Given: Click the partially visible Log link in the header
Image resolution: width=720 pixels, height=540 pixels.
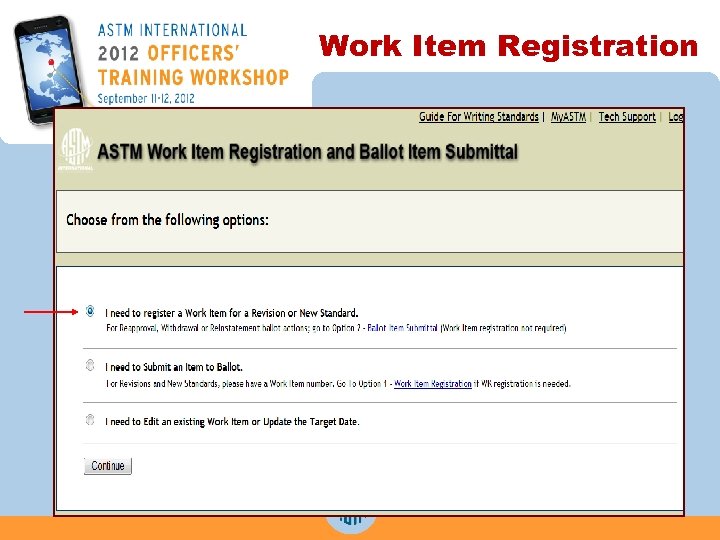Looking at the screenshot, I should pyautogui.click(x=675, y=117).
